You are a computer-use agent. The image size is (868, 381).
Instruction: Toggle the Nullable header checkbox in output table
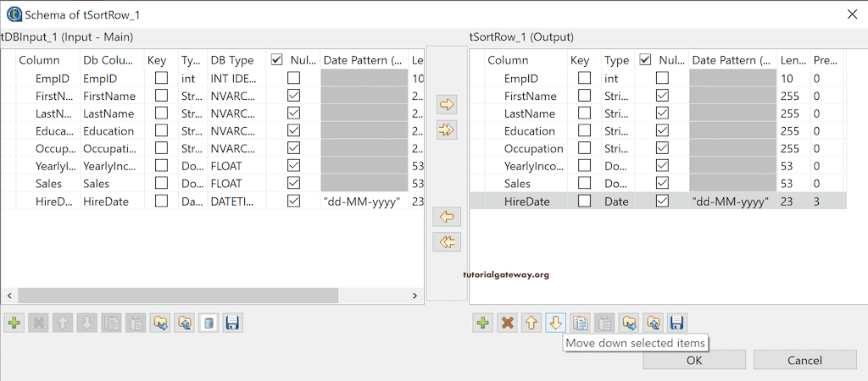coord(645,60)
